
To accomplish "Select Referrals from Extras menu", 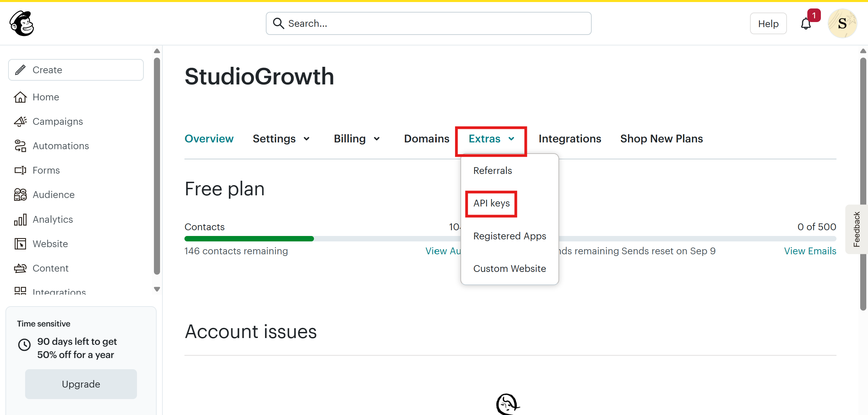I will coord(493,171).
